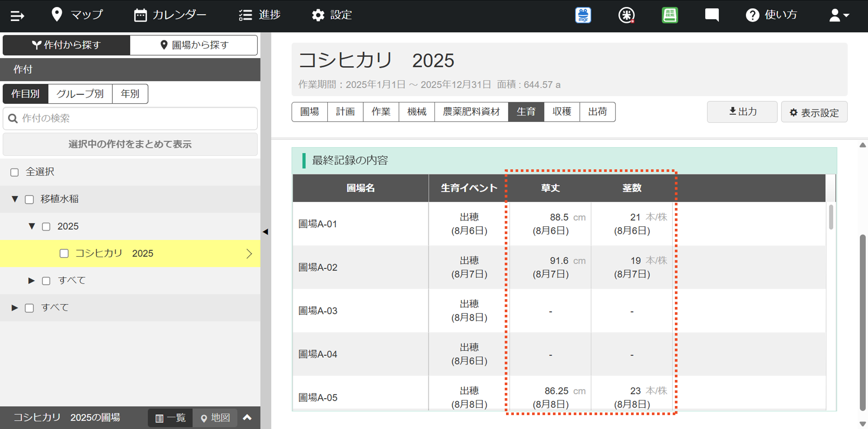Click the 生育イベント column header
This screenshot has width=868, height=429.
coord(469,188)
